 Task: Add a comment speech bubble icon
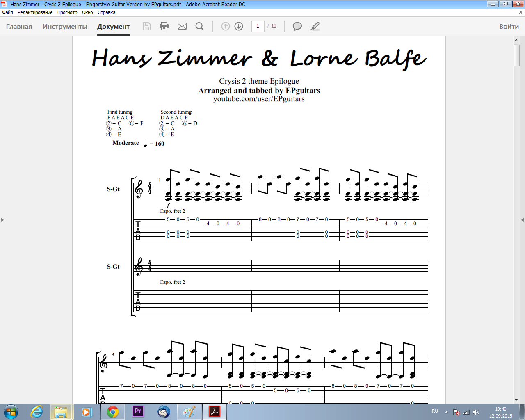tap(297, 26)
